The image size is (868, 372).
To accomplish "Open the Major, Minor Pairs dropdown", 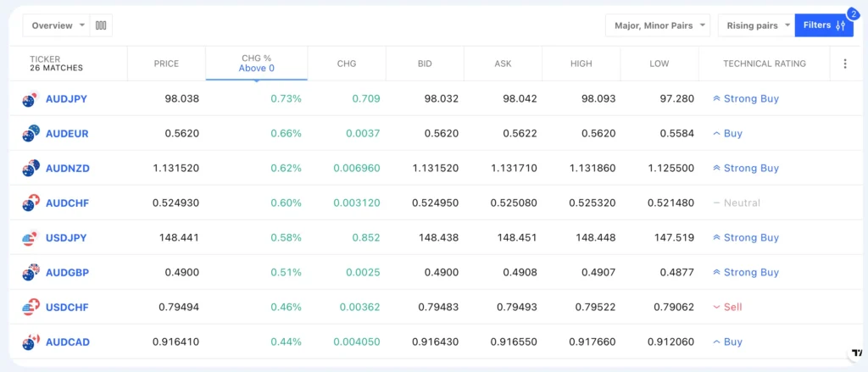I will click(658, 25).
